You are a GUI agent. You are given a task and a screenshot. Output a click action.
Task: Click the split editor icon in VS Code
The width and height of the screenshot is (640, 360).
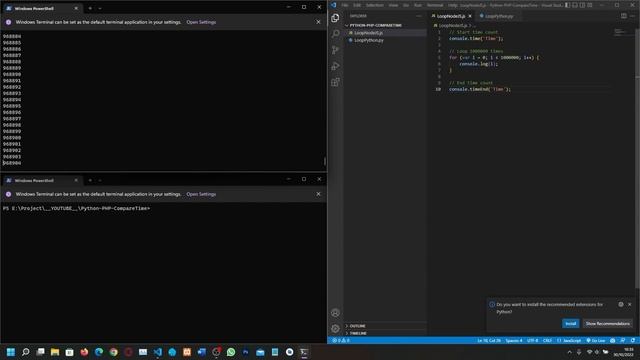(624, 16)
